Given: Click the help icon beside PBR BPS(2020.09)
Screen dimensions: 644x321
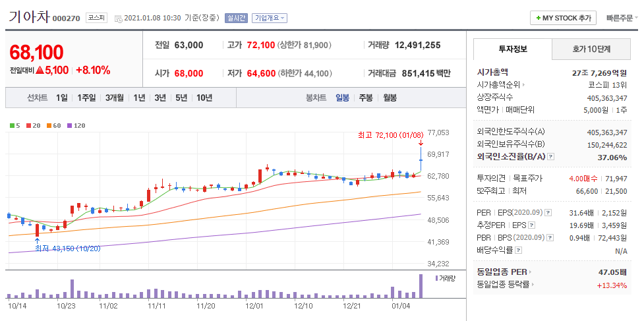Looking at the screenshot, I should point(549,238).
